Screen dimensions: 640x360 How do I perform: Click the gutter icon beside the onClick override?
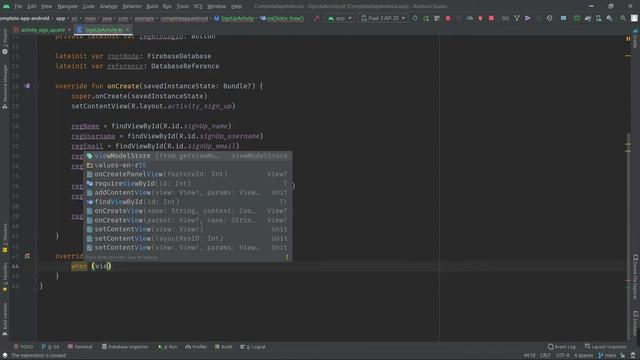coord(27,256)
